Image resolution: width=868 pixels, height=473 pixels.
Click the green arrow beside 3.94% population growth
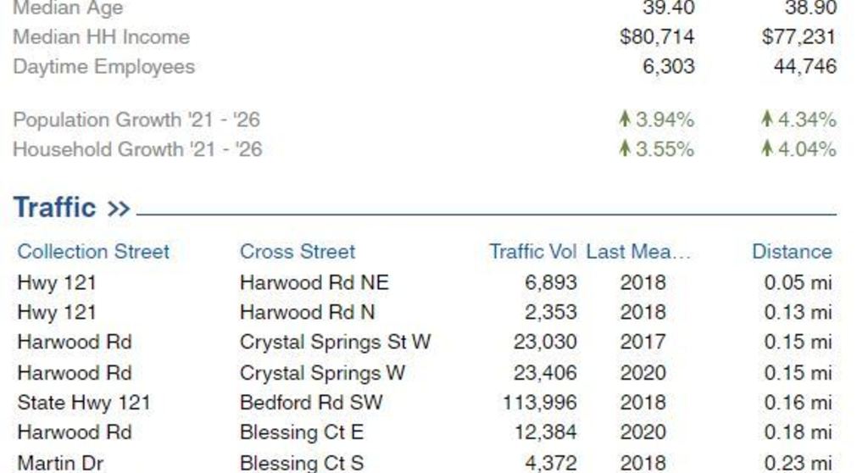pyautogui.click(x=625, y=119)
